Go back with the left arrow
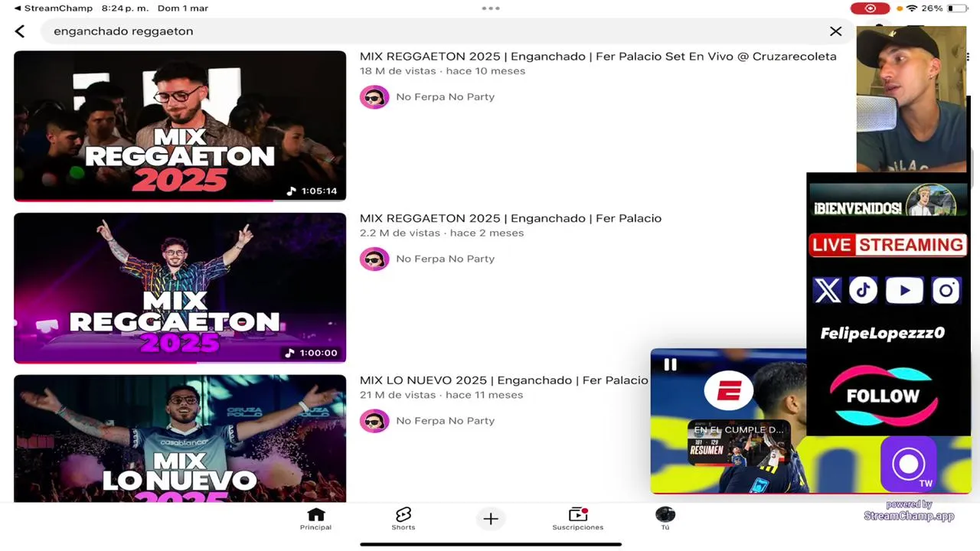 [x=20, y=31]
